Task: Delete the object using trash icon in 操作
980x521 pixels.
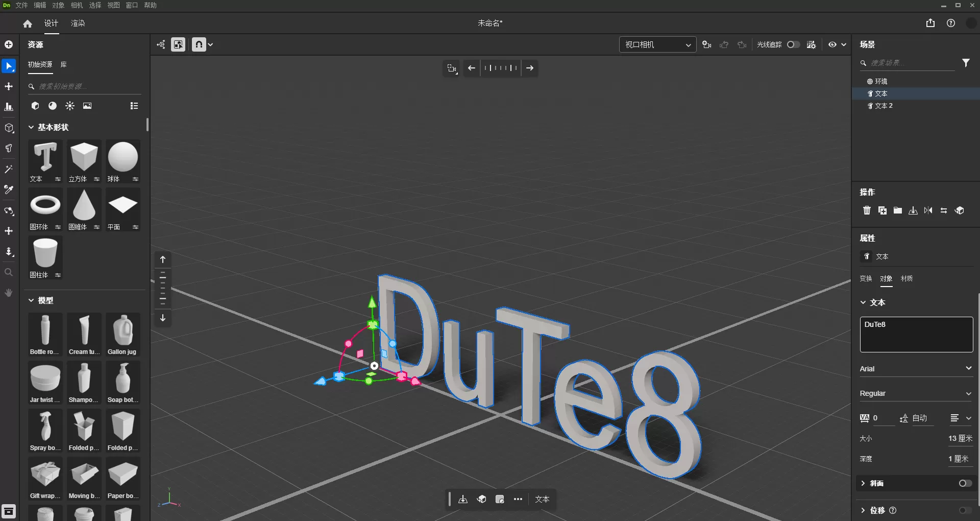Action: 867,210
